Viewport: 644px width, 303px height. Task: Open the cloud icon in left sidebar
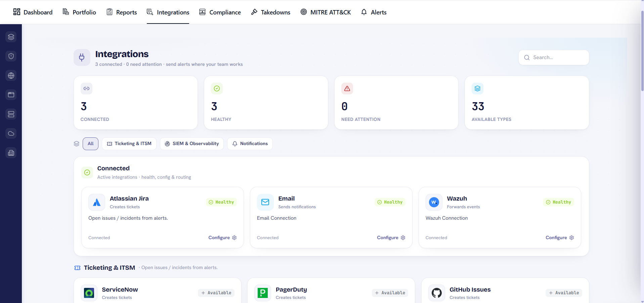[11, 133]
